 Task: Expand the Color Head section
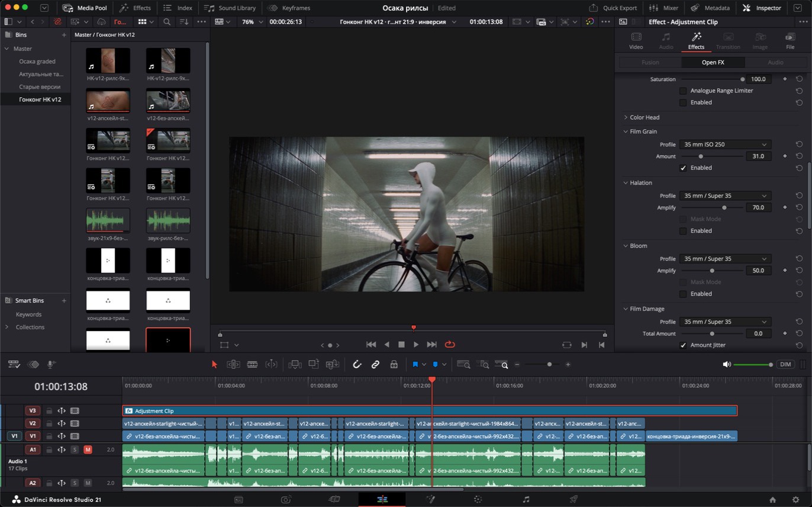(x=626, y=117)
